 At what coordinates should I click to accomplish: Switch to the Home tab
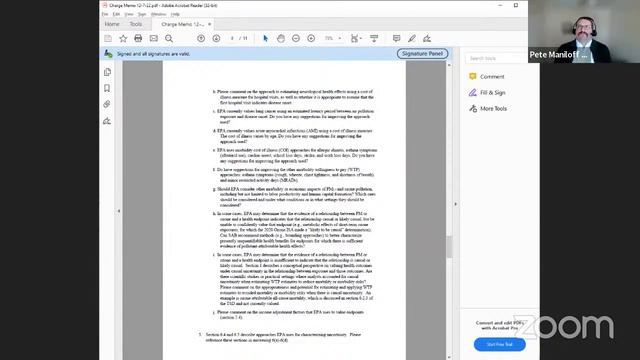pos(112,24)
